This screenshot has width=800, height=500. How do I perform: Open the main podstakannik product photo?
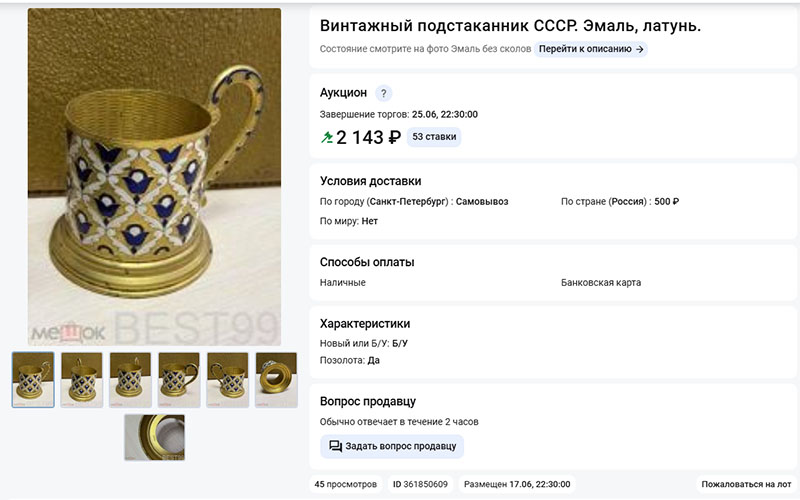click(154, 177)
